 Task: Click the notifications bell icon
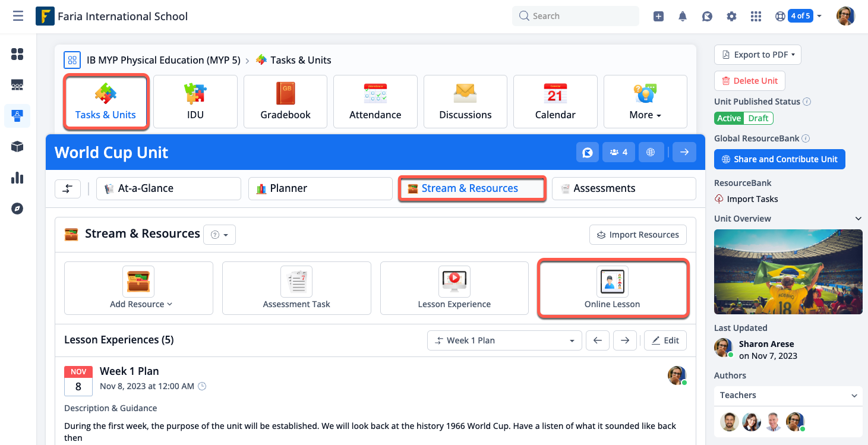click(683, 16)
